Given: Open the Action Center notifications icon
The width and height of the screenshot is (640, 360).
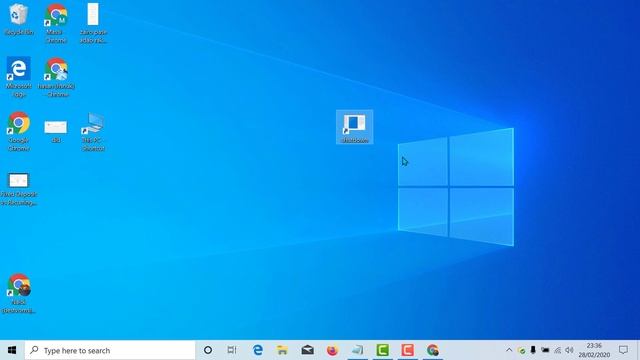Looking at the screenshot, I should click(623, 350).
